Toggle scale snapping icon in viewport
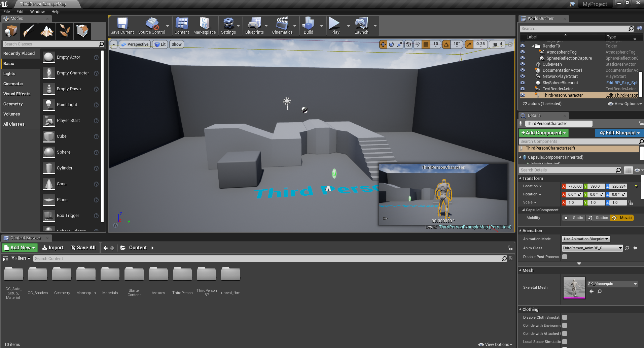 (469, 44)
